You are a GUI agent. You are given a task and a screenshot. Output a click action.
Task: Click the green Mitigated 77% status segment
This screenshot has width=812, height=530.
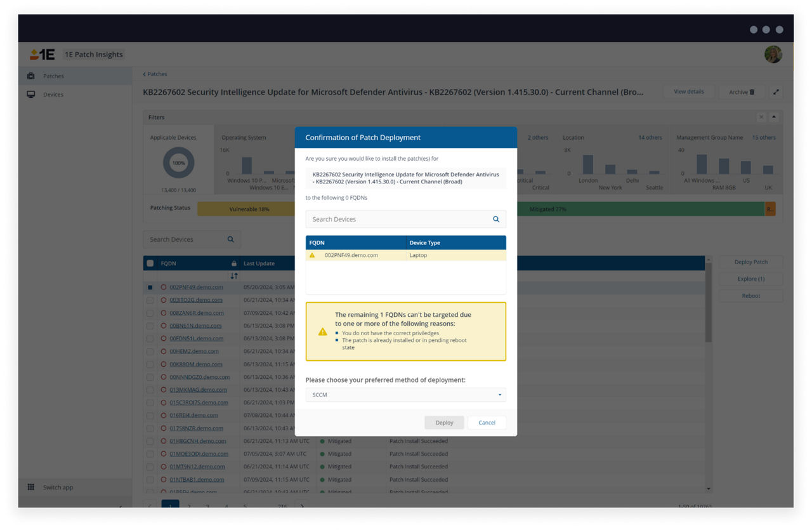pos(641,209)
